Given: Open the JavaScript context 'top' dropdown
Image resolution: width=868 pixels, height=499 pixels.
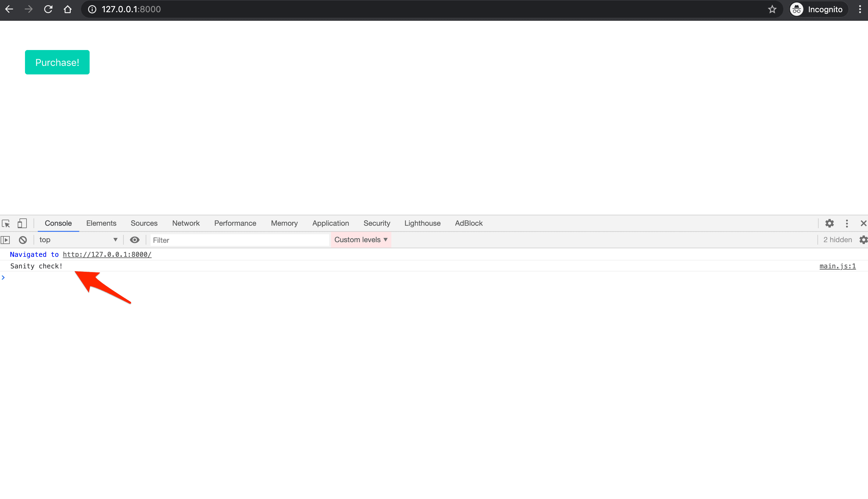Looking at the screenshot, I should click(x=78, y=240).
